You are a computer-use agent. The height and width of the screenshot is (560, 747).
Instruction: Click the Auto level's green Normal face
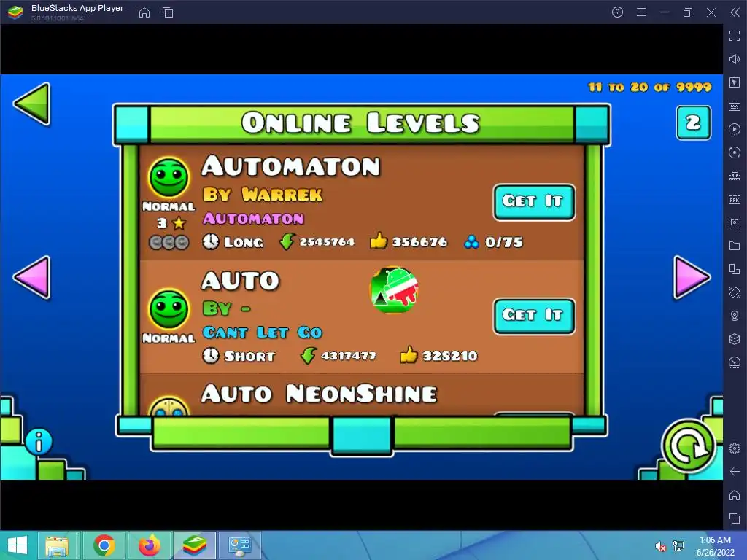(x=169, y=309)
